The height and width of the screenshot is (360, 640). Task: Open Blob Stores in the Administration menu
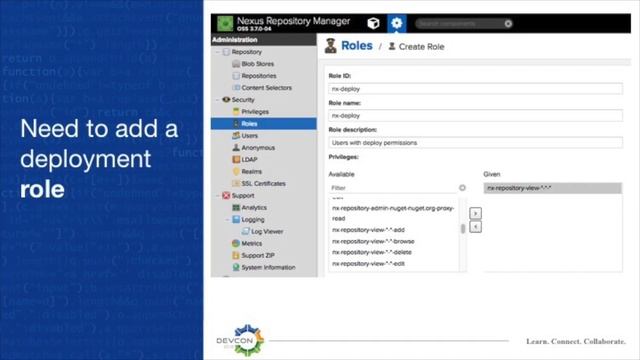(x=258, y=64)
